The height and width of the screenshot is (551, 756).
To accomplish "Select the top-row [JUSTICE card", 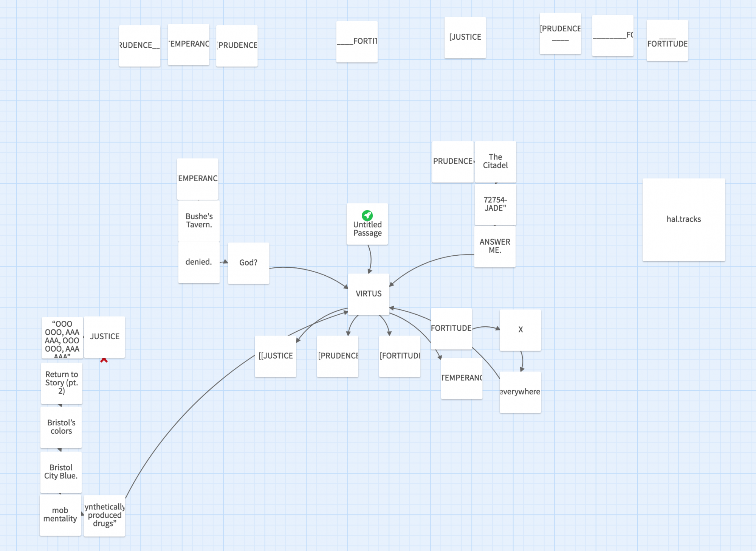I will point(465,37).
